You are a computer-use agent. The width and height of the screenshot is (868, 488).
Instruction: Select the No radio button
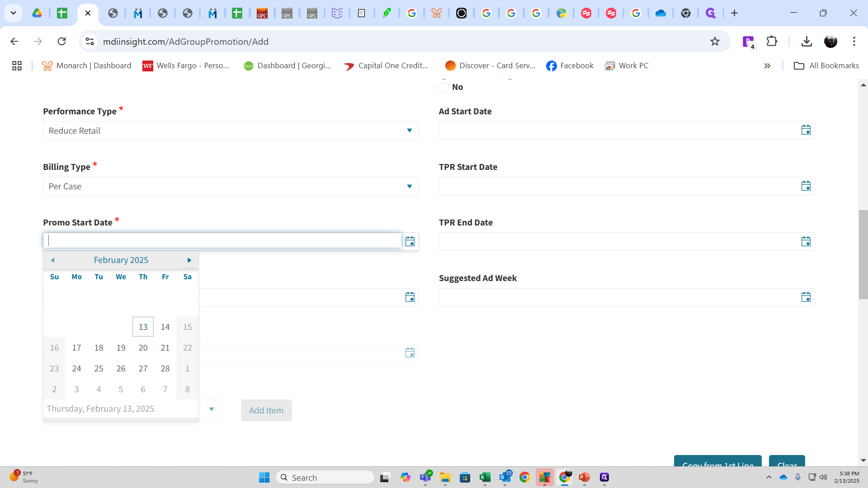coord(444,87)
